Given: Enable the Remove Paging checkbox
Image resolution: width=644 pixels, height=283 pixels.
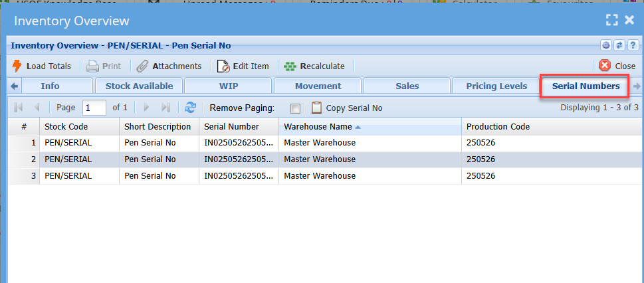Looking at the screenshot, I should (x=296, y=108).
